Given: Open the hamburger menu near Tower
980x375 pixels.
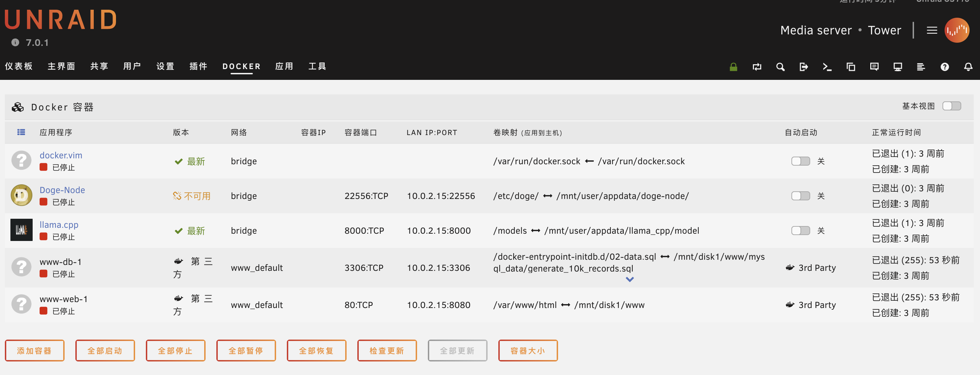Looking at the screenshot, I should coord(932,30).
